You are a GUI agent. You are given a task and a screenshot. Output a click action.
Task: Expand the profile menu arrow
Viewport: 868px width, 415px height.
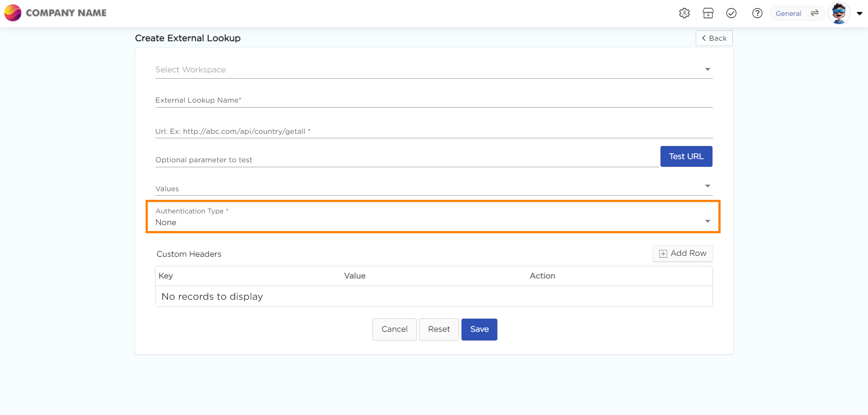click(x=859, y=14)
